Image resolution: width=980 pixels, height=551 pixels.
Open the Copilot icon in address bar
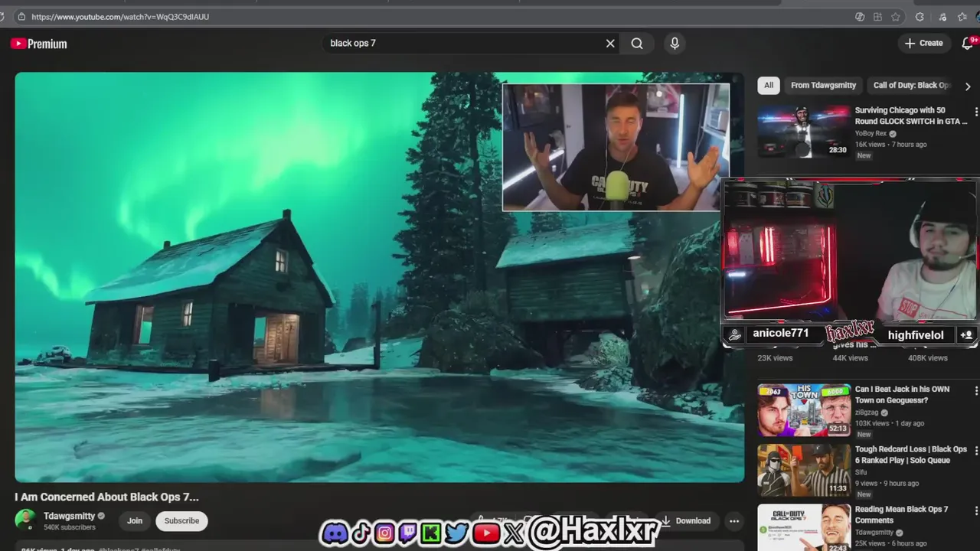click(860, 17)
